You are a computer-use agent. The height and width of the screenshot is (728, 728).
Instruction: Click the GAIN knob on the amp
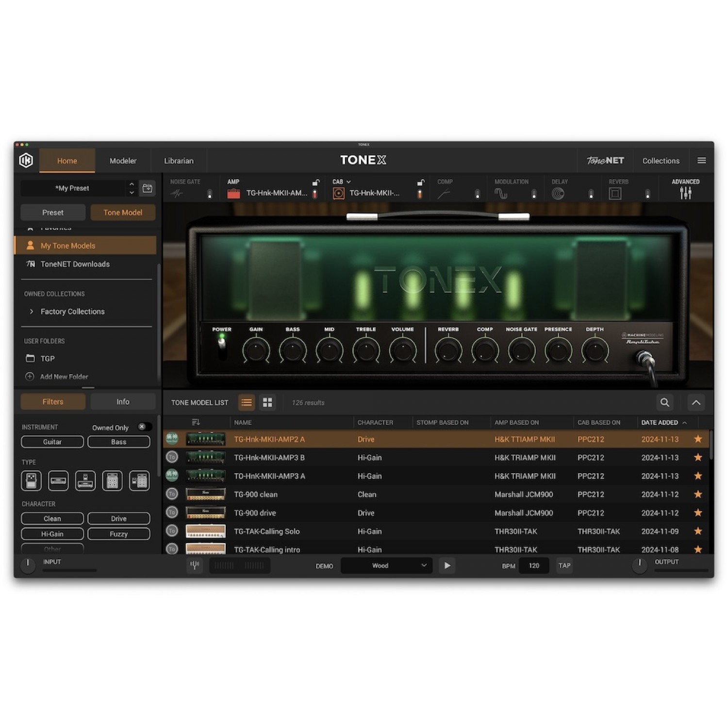click(x=256, y=350)
